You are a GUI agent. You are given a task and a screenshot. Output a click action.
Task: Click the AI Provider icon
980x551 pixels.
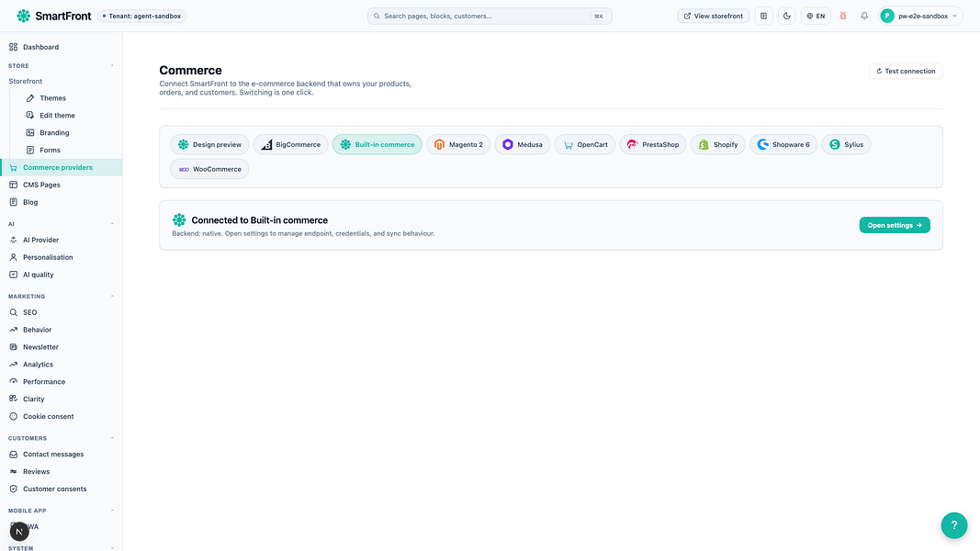[13, 240]
